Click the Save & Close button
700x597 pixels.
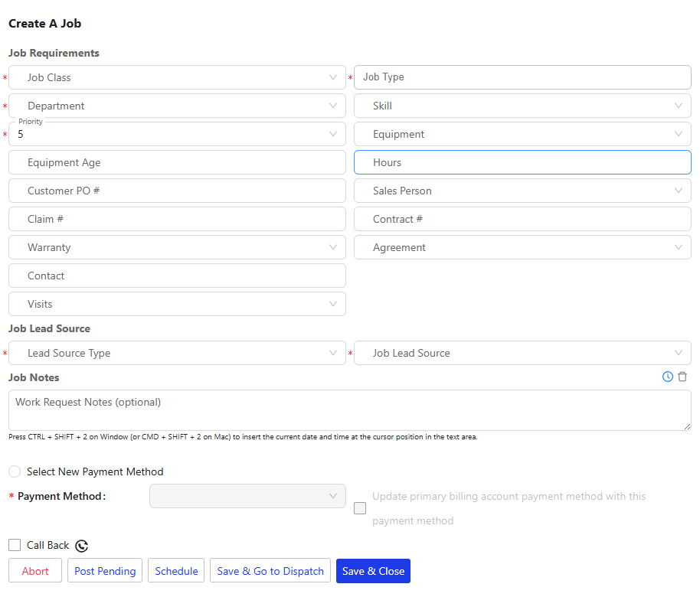(373, 571)
